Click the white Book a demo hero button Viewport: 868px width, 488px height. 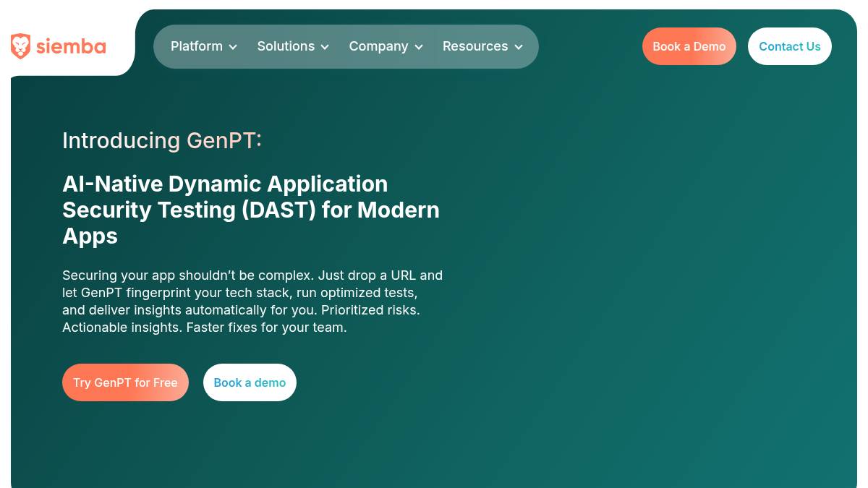250,382
